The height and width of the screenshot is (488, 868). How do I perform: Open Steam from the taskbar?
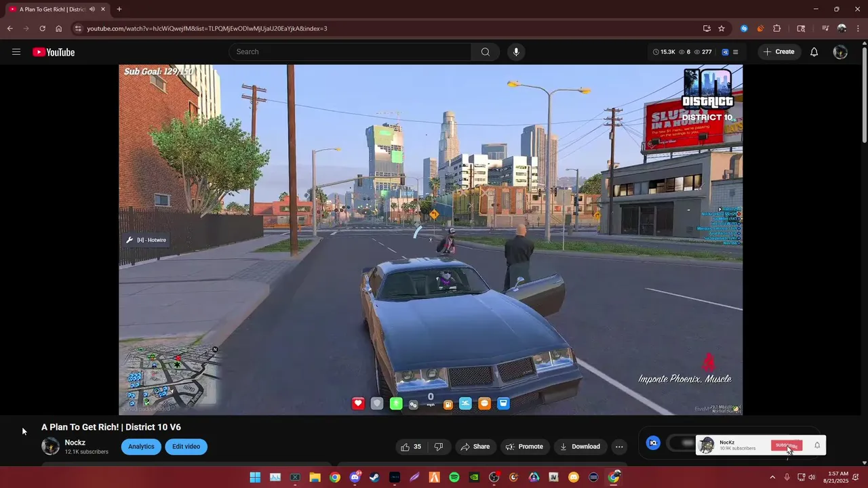click(374, 477)
